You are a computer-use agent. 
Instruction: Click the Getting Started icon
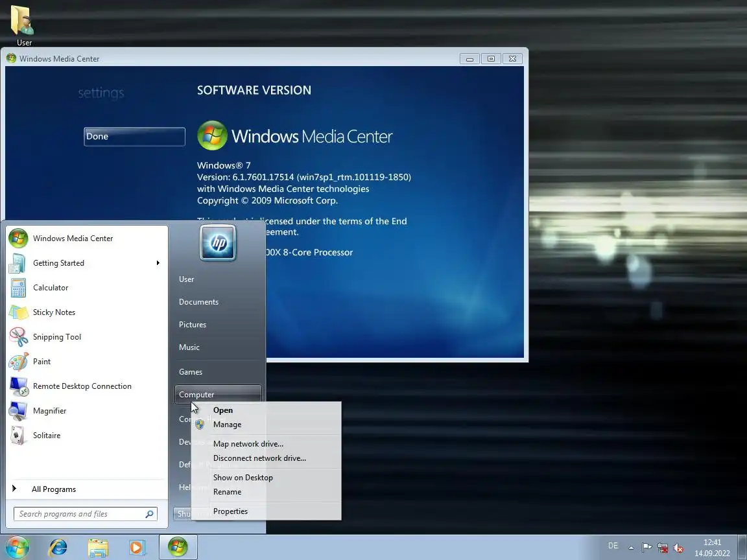click(x=18, y=263)
